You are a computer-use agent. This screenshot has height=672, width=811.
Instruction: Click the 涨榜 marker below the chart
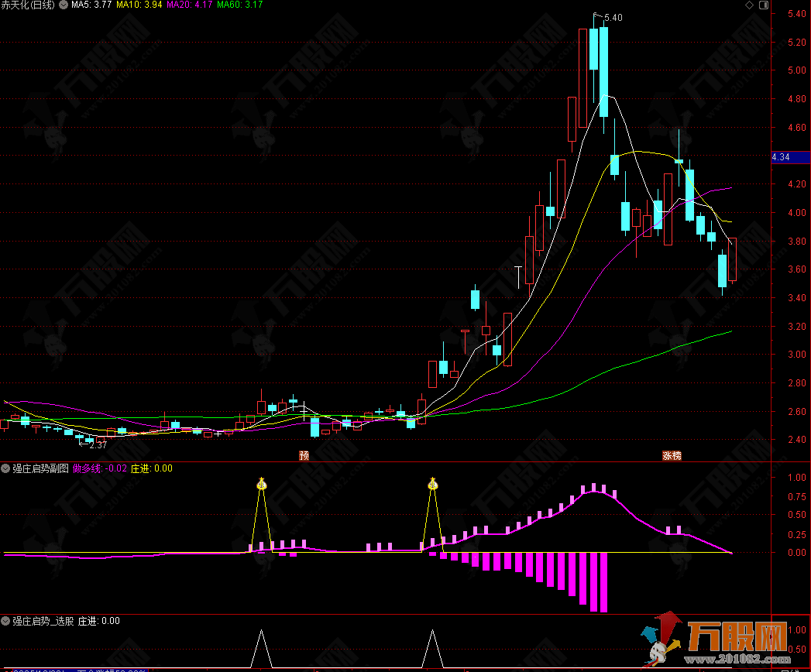coord(672,455)
